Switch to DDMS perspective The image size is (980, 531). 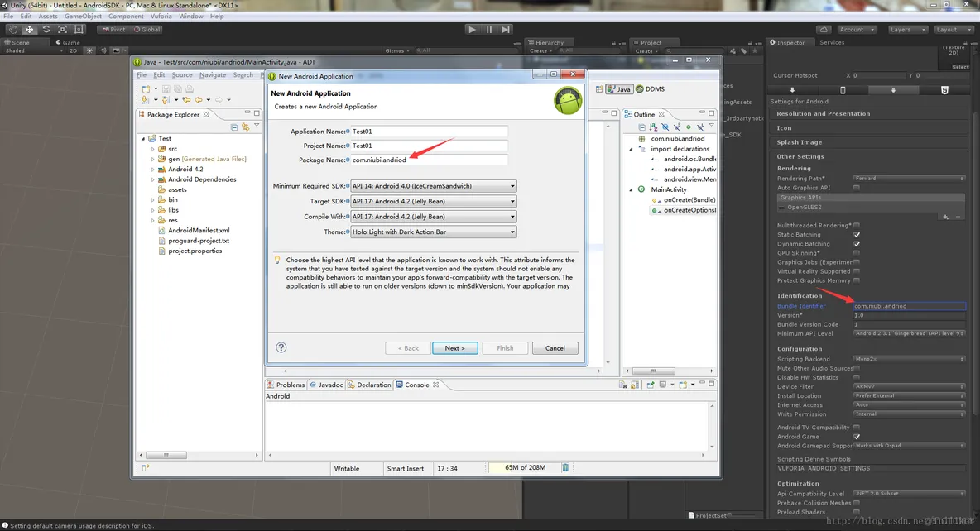point(650,89)
